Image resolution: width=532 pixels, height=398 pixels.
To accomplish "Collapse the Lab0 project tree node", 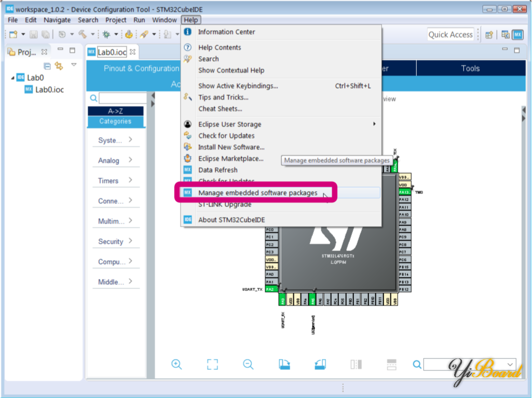I will pos(13,78).
